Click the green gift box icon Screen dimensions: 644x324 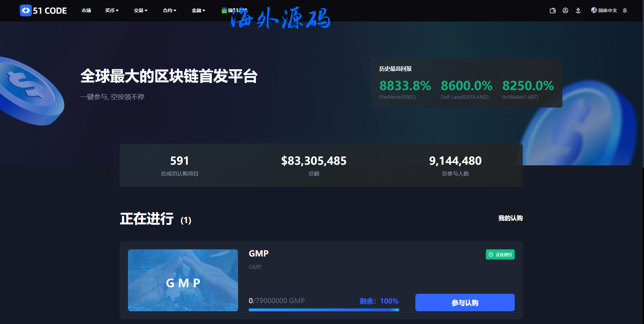coord(224,10)
